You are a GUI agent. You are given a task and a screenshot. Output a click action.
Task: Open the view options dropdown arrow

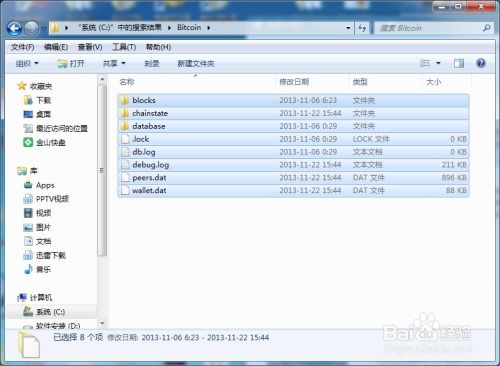click(438, 63)
